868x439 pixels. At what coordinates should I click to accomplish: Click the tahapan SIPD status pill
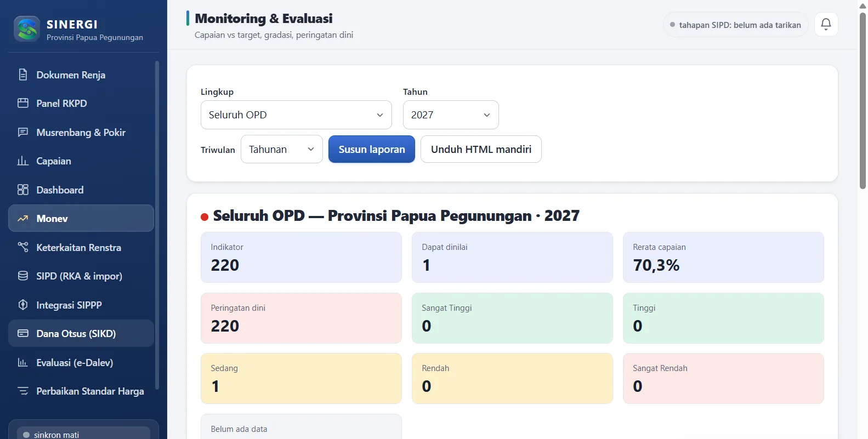tap(735, 25)
